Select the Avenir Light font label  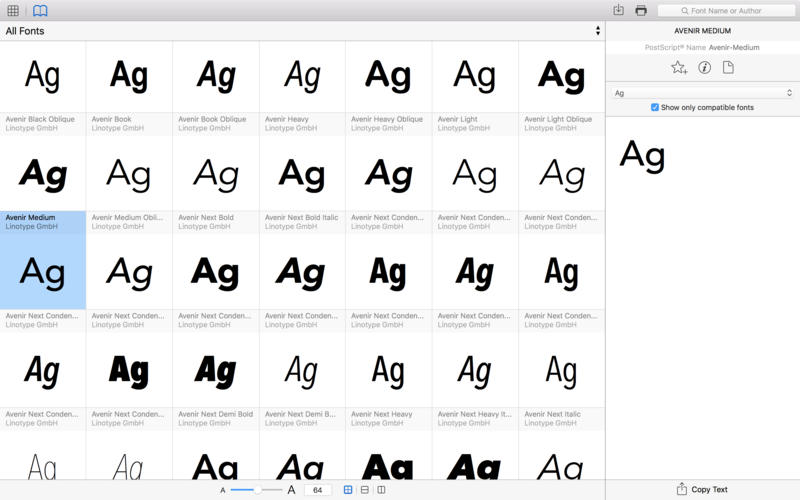pyautogui.click(x=458, y=119)
